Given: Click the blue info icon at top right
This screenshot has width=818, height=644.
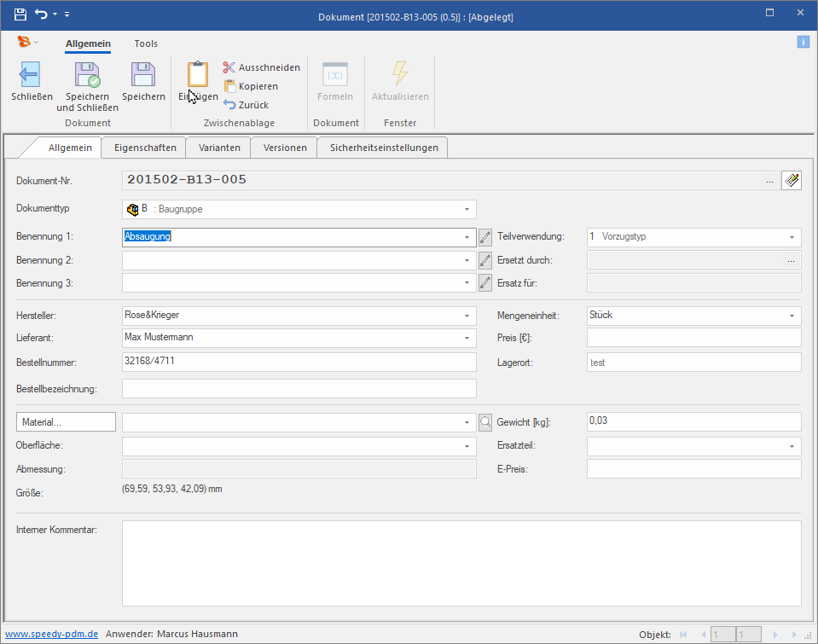Looking at the screenshot, I should click(x=803, y=42).
